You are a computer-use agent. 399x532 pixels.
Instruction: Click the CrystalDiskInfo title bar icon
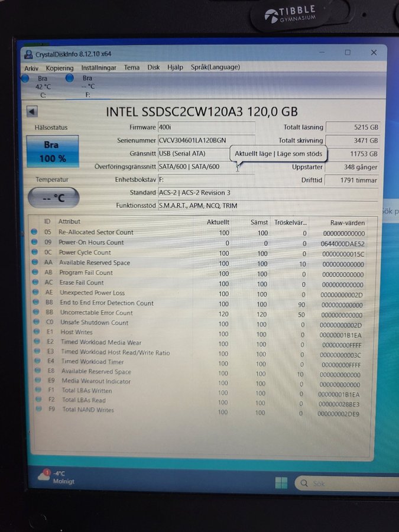point(28,54)
